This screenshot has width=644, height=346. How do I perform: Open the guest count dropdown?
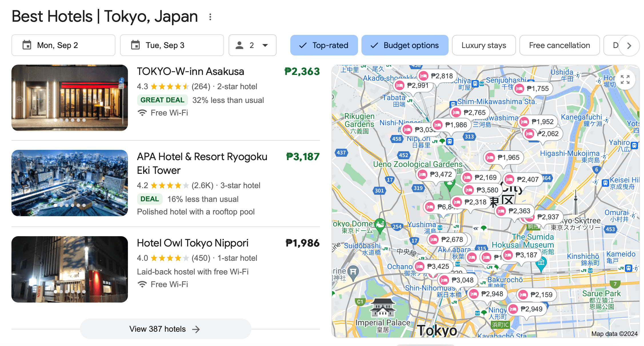[253, 45]
